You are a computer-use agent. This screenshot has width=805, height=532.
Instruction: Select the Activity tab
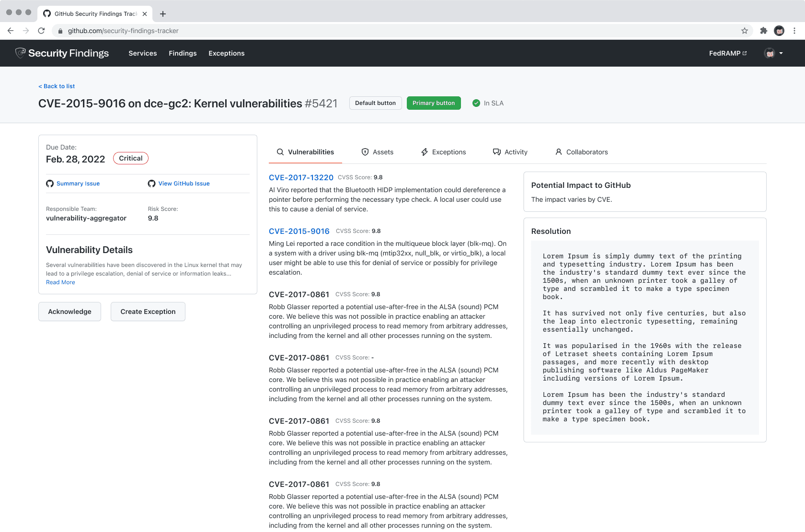point(510,152)
